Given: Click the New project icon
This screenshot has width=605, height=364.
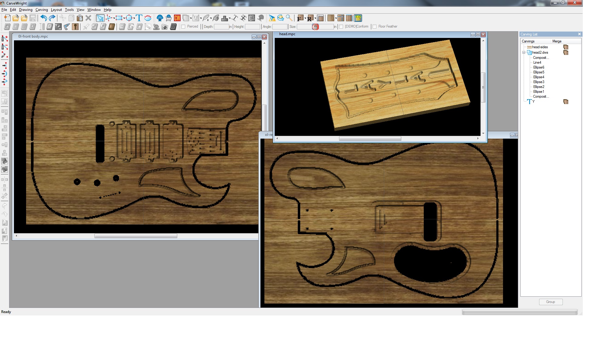Looking at the screenshot, I should 7,18.
